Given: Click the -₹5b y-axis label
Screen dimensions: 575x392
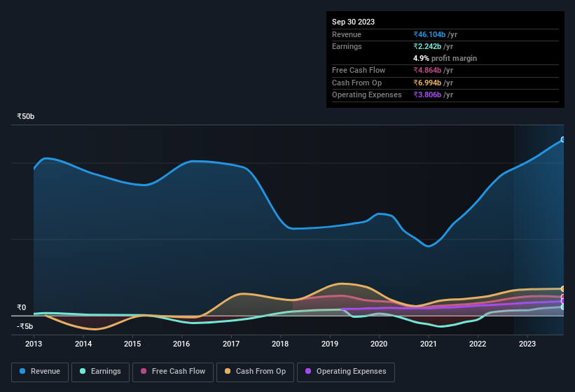Looking at the screenshot, I should (x=25, y=326).
